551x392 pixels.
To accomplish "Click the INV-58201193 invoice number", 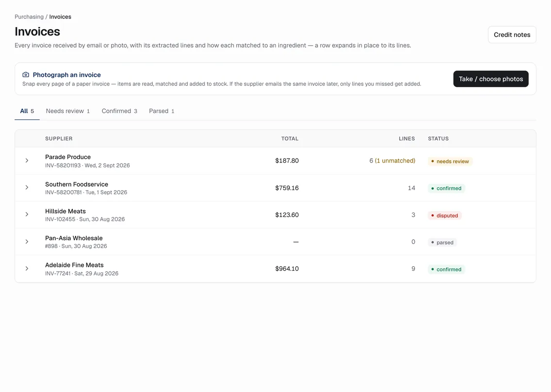I will click(x=63, y=165).
